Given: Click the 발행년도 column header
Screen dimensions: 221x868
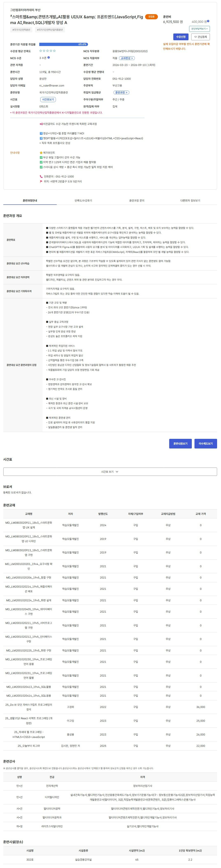Looking at the screenshot, I should [103, 514].
